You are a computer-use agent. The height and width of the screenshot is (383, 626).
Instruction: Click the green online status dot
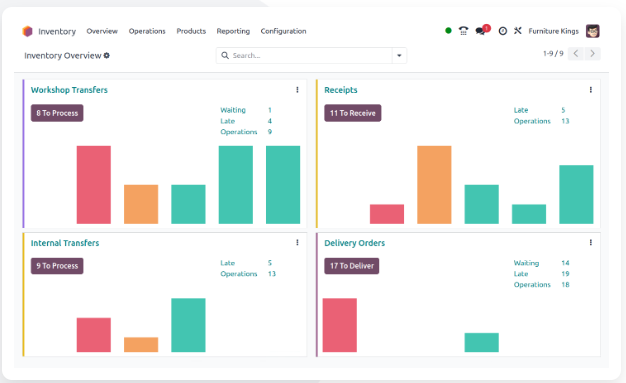tap(448, 30)
